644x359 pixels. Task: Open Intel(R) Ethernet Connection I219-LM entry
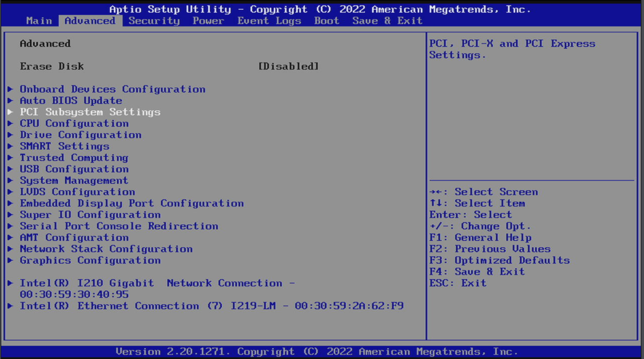pos(212,306)
